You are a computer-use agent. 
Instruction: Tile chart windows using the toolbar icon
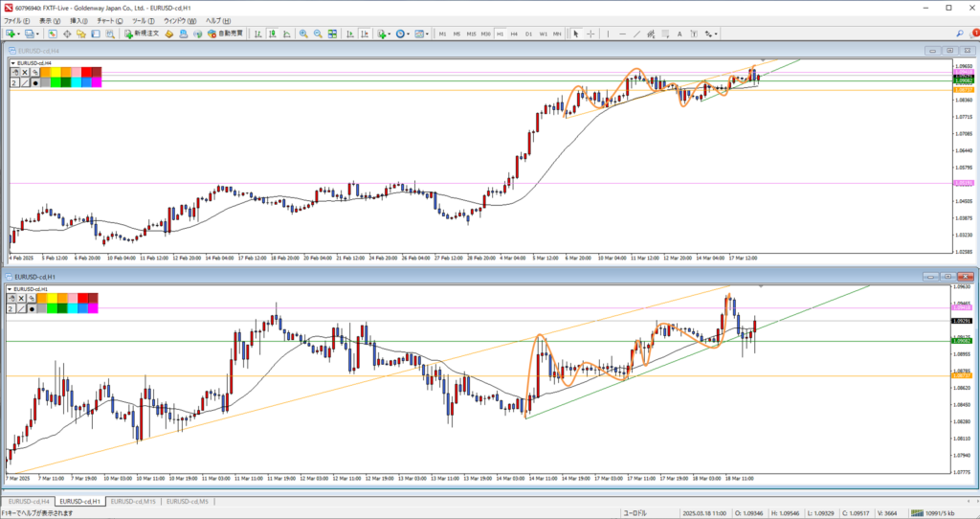(335, 34)
